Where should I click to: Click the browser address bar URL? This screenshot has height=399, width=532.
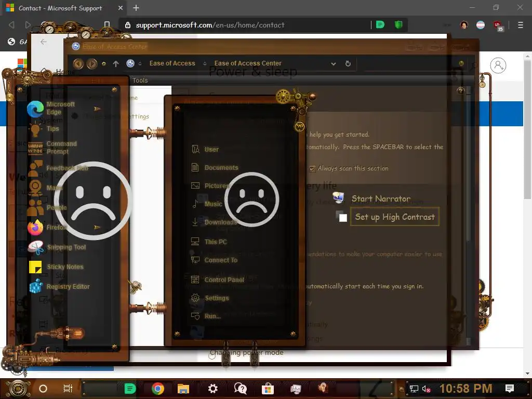click(210, 25)
